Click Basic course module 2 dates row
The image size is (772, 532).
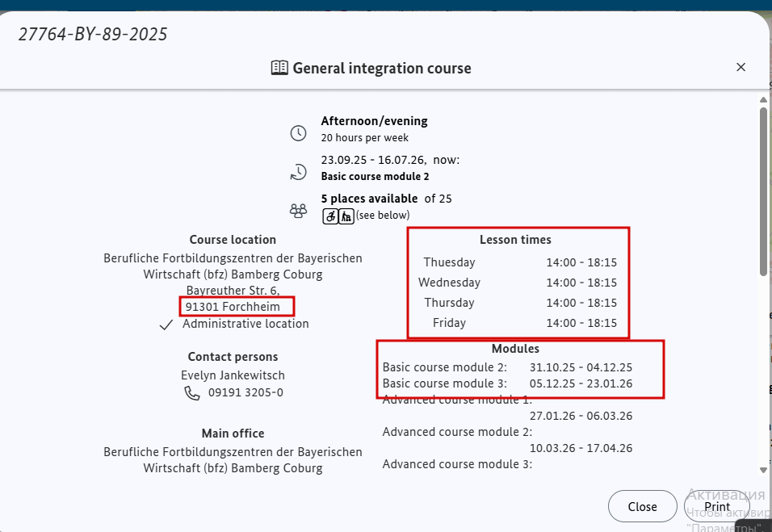(x=507, y=367)
